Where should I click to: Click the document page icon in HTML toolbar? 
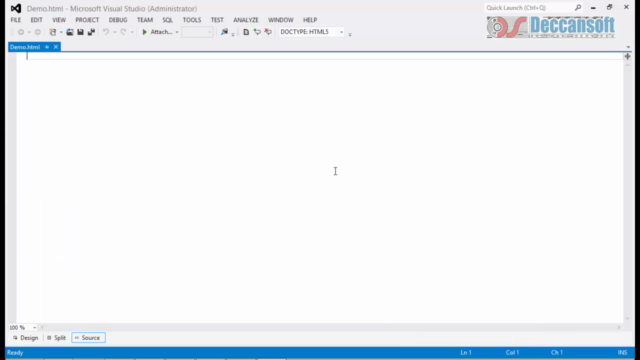pyautogui.click(x=246, y=32)
